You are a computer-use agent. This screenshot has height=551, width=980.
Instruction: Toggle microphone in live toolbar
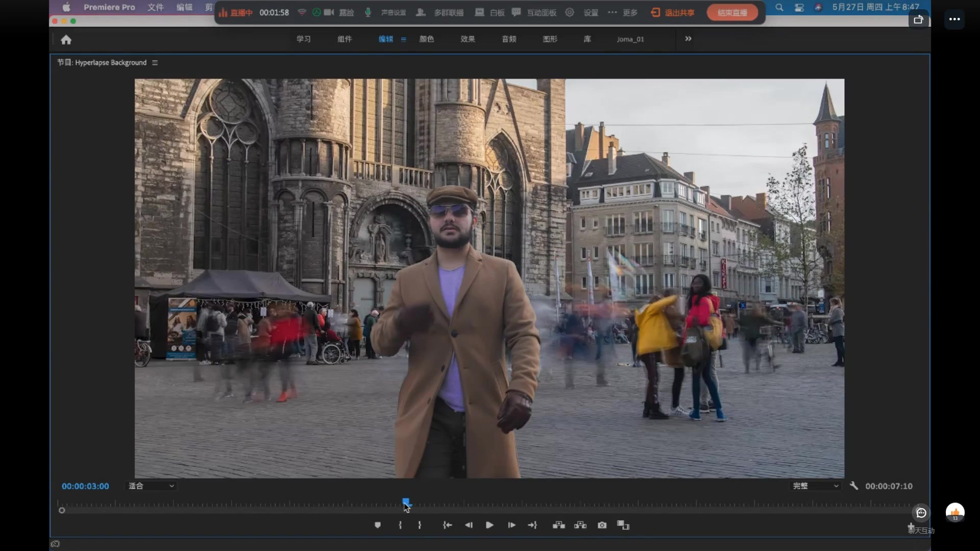[368, 12]
